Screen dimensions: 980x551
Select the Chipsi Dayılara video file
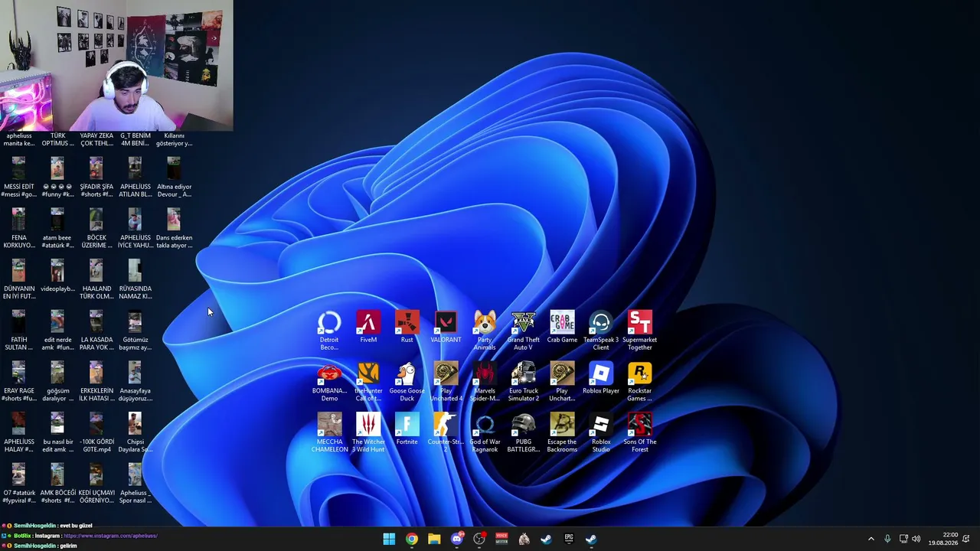click(136, 434)
